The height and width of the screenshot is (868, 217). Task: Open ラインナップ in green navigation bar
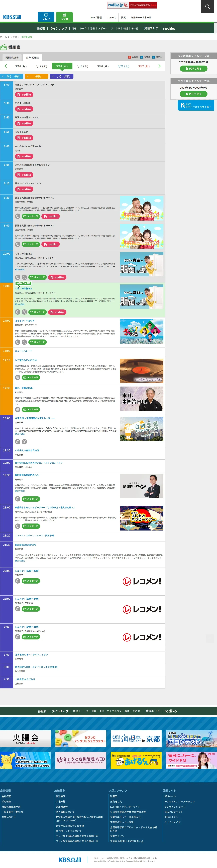(x=59, y=29)
